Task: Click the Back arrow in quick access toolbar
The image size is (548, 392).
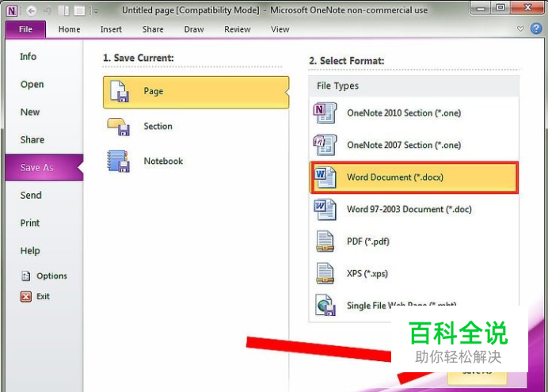Action: (32, 11)
